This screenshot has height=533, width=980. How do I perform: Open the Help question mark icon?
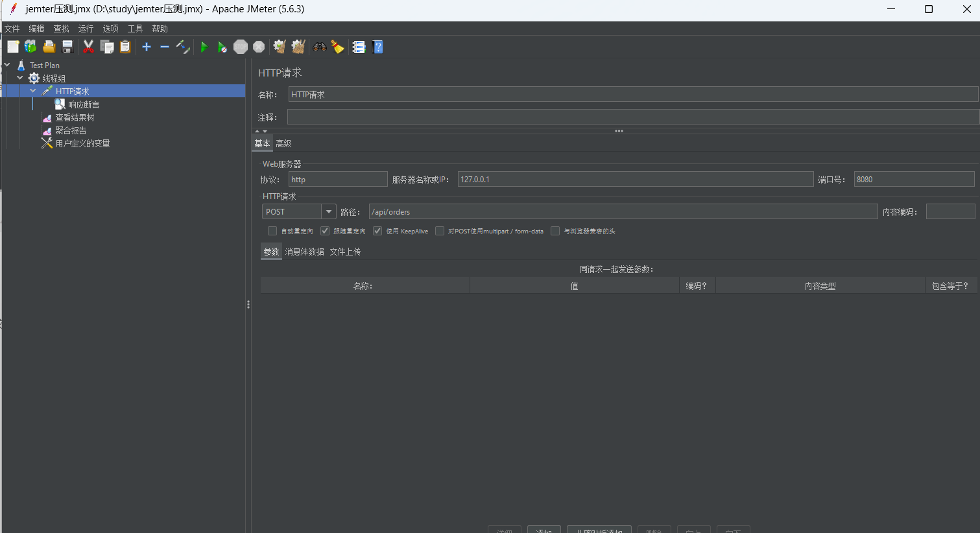[378, 47]
